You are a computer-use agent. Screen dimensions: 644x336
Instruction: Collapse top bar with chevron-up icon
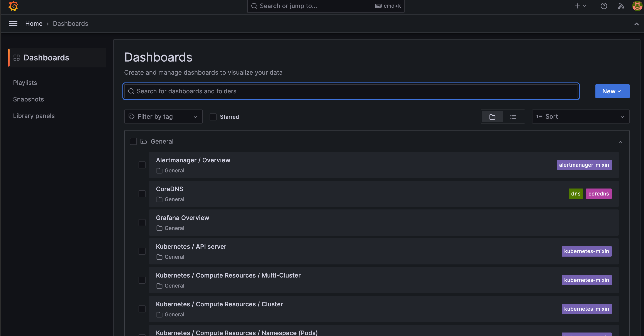[x=636, y=24]
